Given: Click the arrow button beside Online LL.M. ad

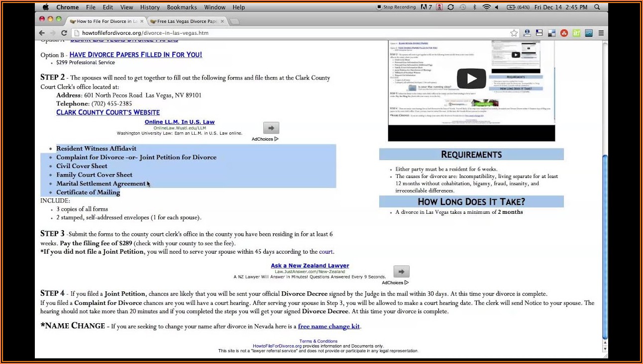Looking at the screenshot, I should pos(271,128).
